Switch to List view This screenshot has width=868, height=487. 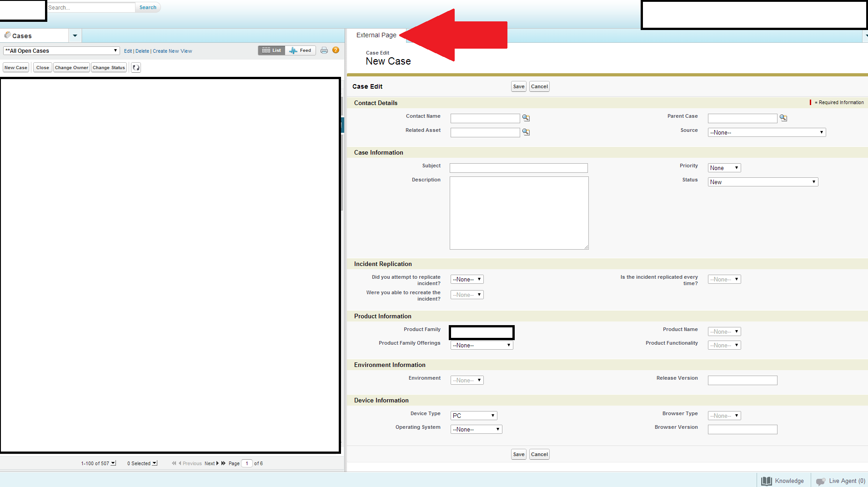271,50
